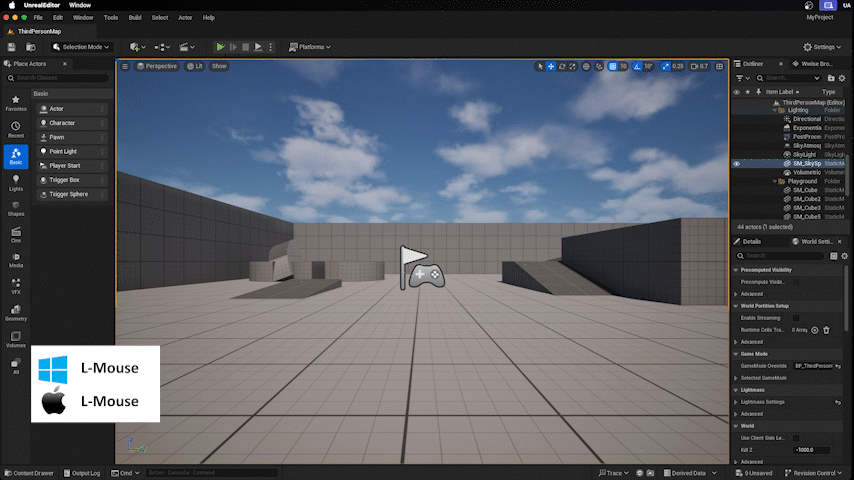Open the Platforms dropdown
Screen dimensions: 854x480
tap(309, 47)
